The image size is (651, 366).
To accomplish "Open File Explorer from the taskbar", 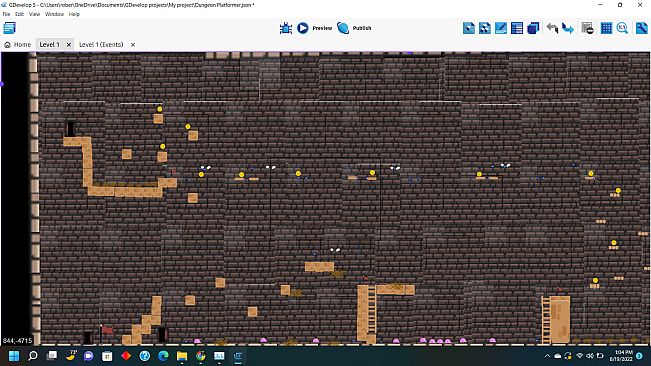I will tap(182, 356).
